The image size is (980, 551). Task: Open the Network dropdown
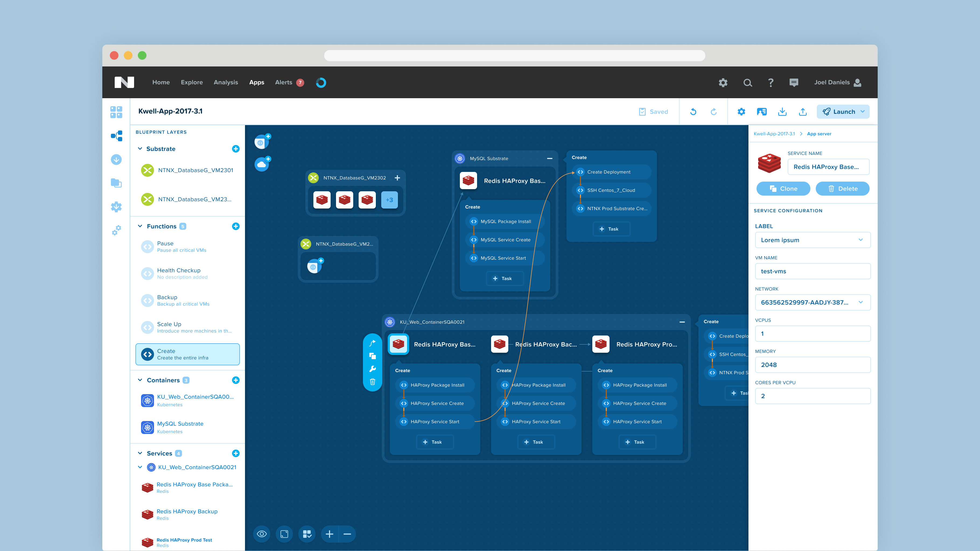(x=813, y=303)
